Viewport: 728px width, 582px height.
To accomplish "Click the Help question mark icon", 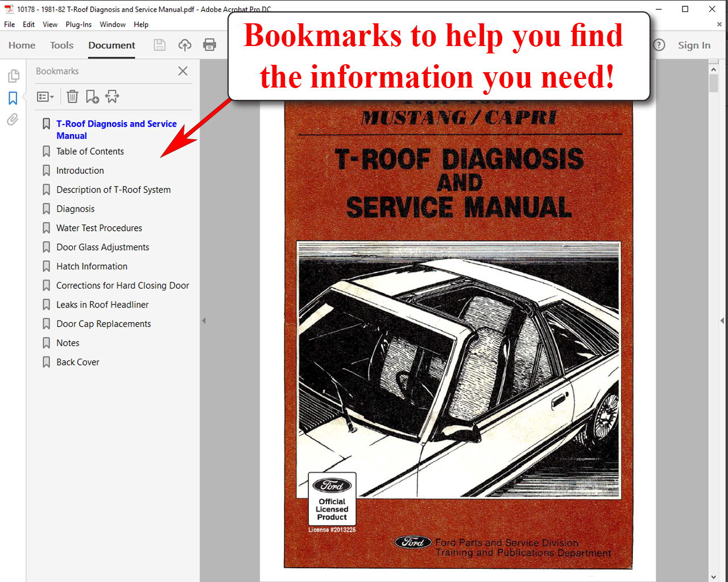I will (659, 45).
